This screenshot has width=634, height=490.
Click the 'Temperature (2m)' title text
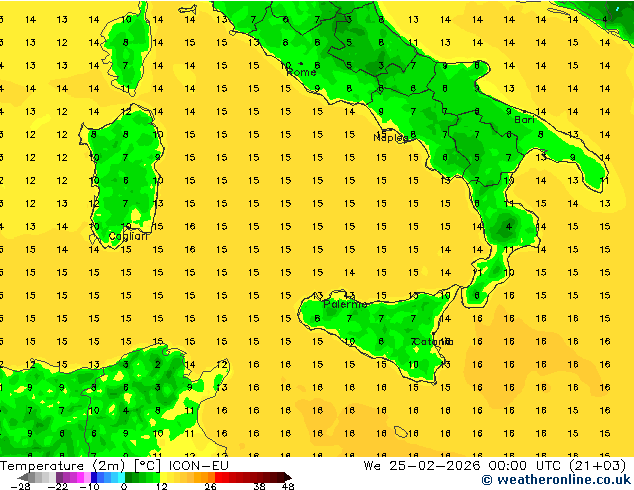pos(63,466)
